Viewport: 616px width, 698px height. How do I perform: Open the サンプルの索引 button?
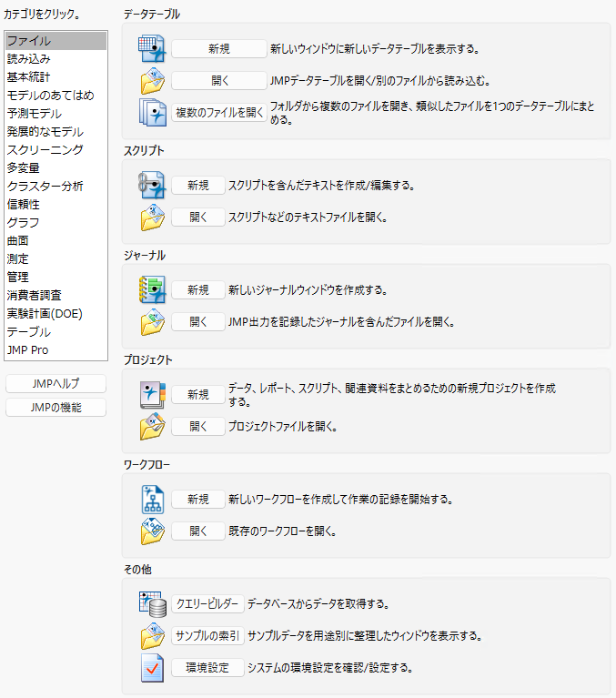tap(207, 636)
